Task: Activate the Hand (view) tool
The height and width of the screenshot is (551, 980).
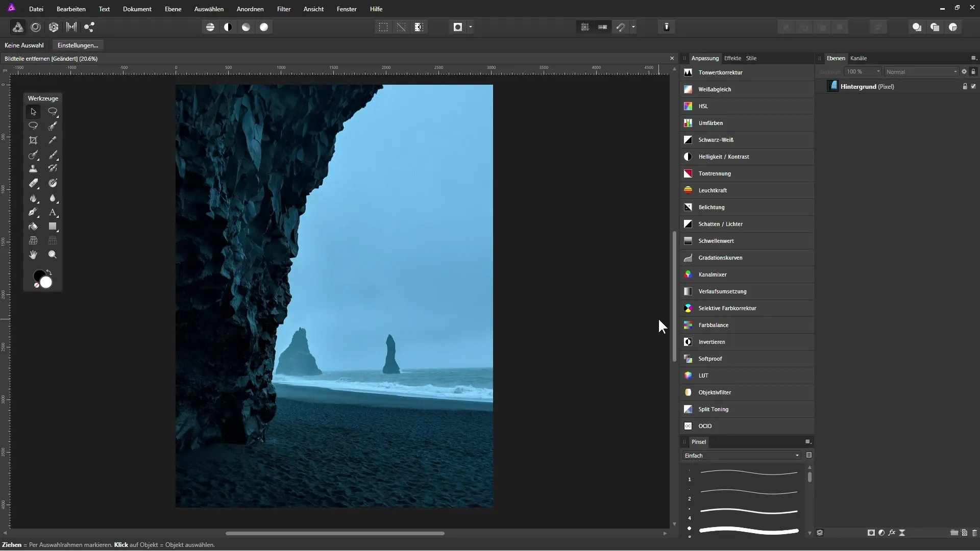Action: [x=33, y=255]
